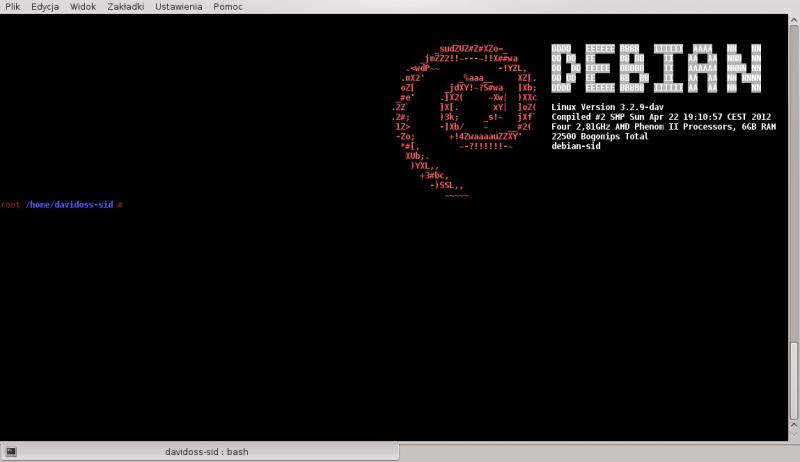Click the red Debian swirl ASCII logo
This screenshot has height=462, width=800.
[464, 120]
